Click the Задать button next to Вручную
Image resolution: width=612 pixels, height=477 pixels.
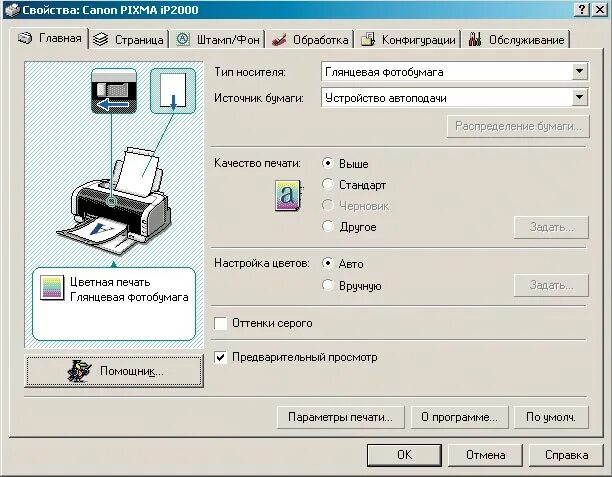pos(551,285)
